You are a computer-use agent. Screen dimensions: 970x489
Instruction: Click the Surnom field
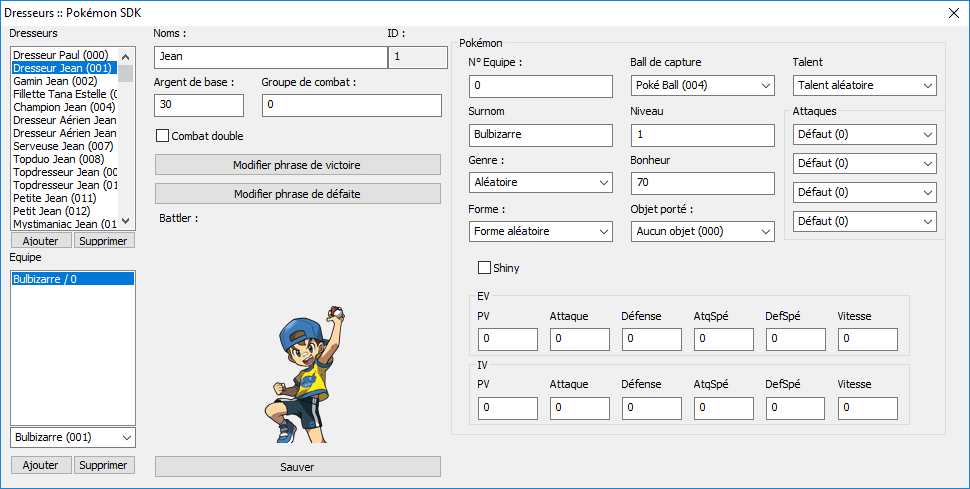[x=541, y=134]
